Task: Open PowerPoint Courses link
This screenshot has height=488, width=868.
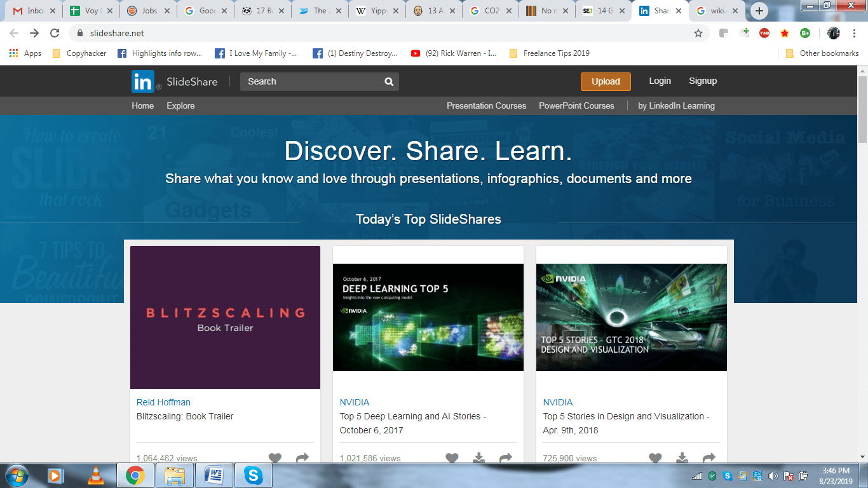Action: tap(576, 105)
